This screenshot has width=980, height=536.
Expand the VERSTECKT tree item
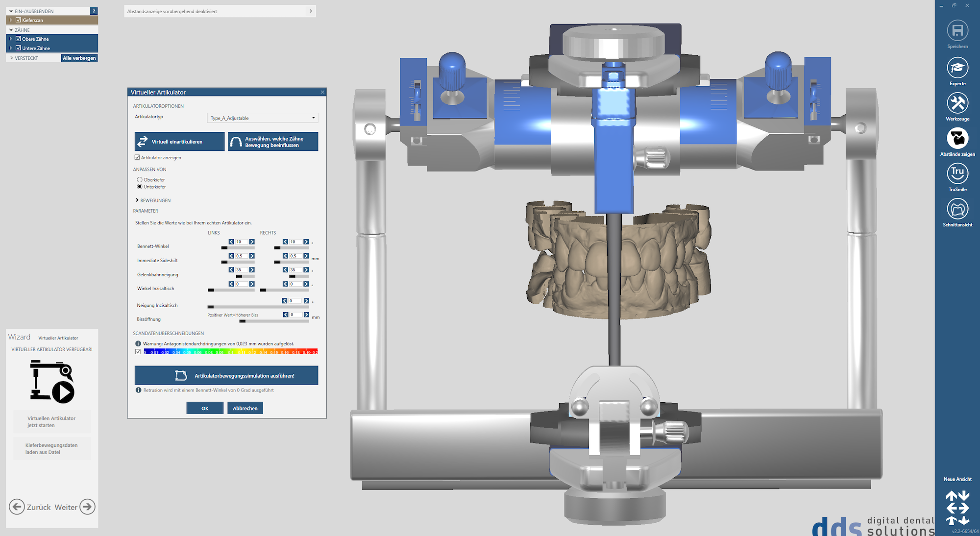tap(11, 57)
